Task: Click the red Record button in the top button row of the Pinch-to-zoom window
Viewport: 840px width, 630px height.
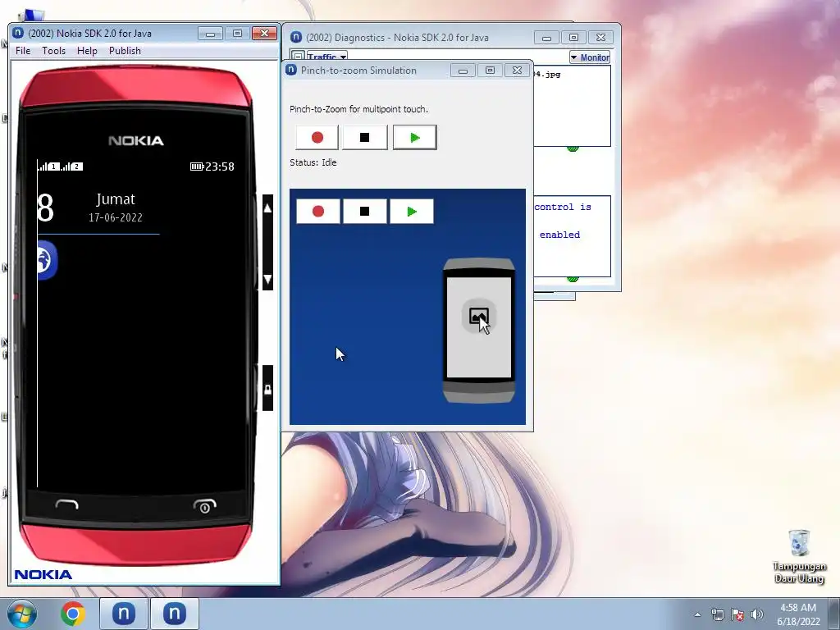Action: (317, 138)
